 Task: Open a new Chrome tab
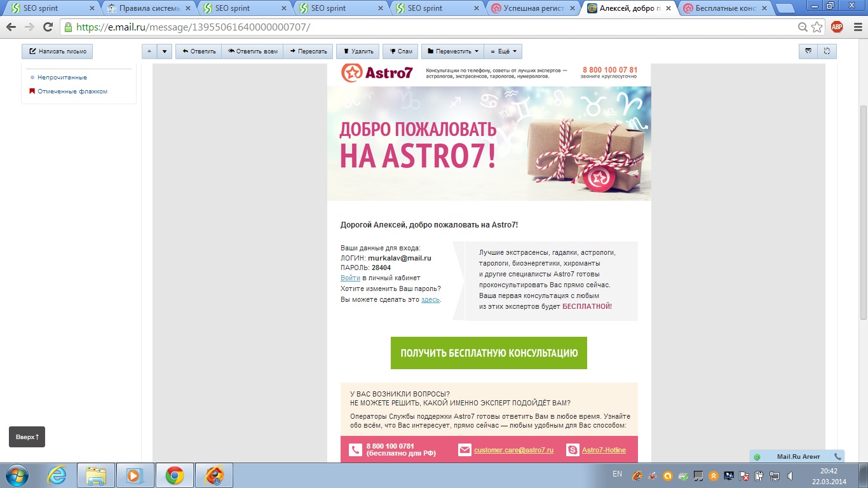[x=785, y=9]
